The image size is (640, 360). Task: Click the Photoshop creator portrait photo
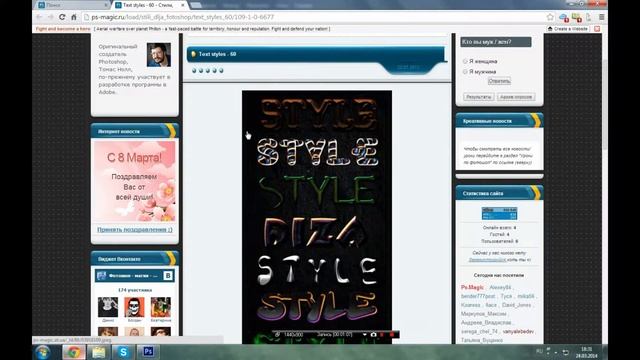coord(159,55)
